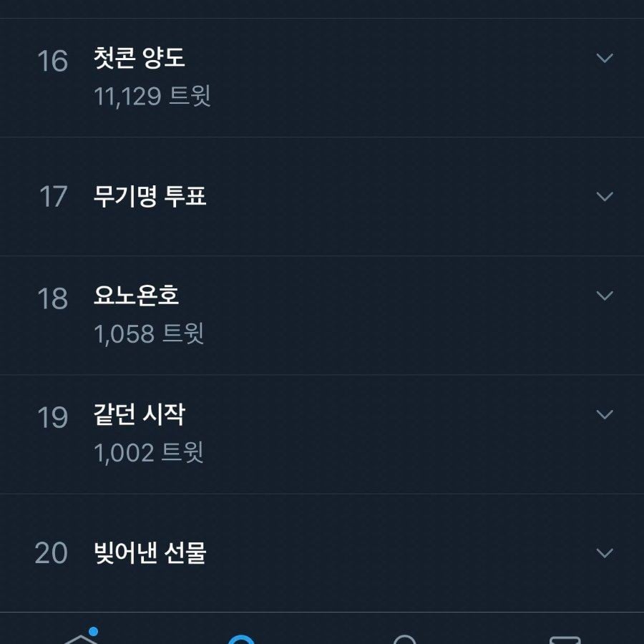Open the Notifications bell icon
Screen dimensions: 644x644
[404, 638]
